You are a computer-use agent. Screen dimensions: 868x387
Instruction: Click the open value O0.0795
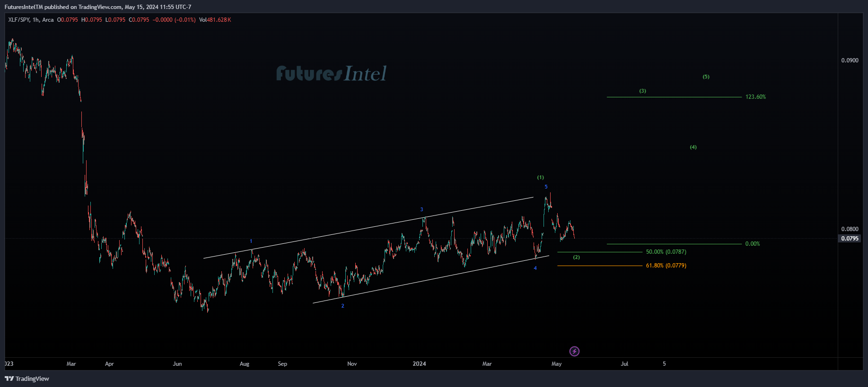68,20
